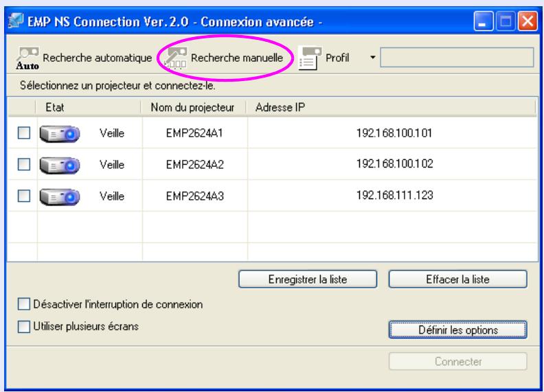
Task: Check the box for projector EMP2624A1
Action: point(24,133)
